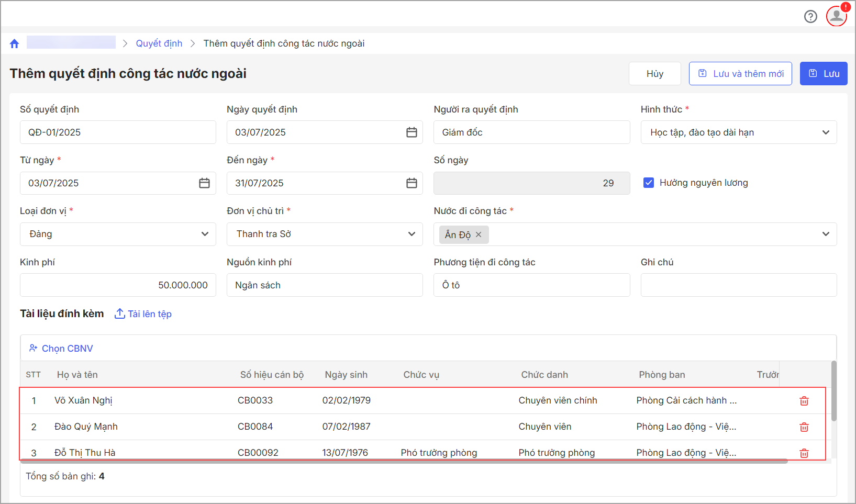Click Chọn CBNV to add staff
Image resolution: width=856 pixels, height=504 pixels.
(61, 349)
